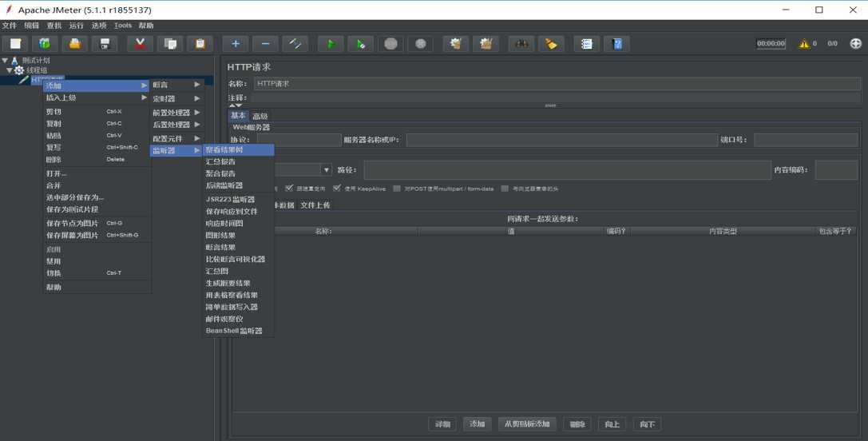Choose 响应时间图 listener
This screenshot has height=441, width=868.
point(239,223)
